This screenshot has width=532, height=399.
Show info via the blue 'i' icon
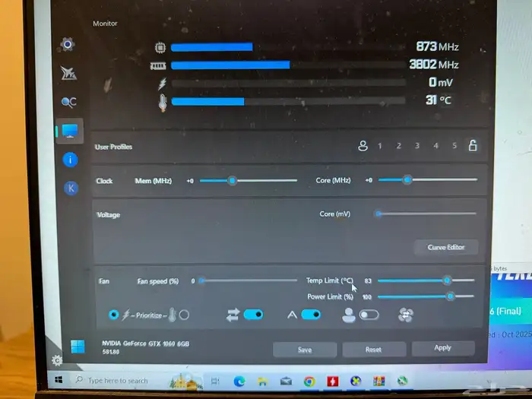click(70, 160)
